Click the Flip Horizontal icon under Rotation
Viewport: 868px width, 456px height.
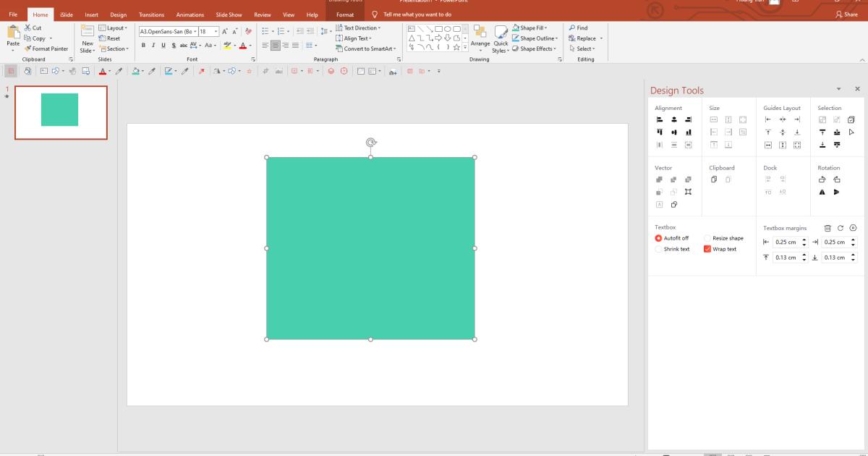point(822,192)
